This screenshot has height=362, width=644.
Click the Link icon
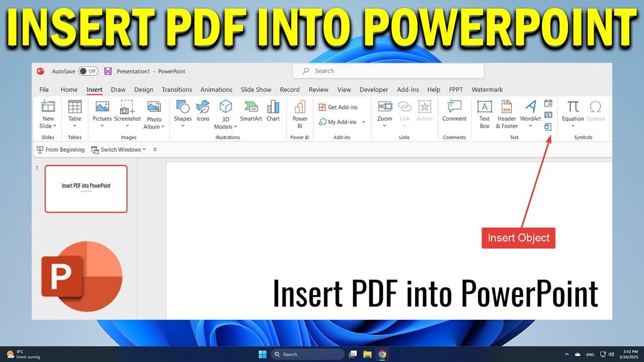[x=405, y=107]
